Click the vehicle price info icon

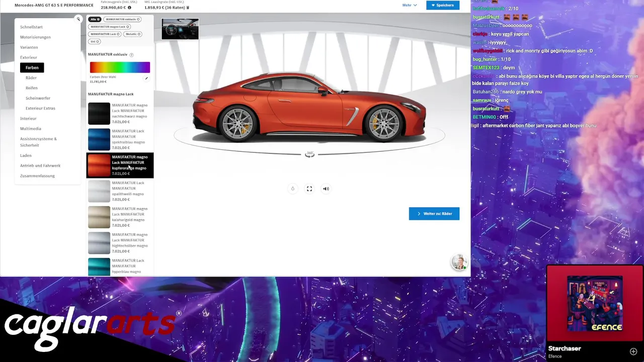click(x=129, y=8)
